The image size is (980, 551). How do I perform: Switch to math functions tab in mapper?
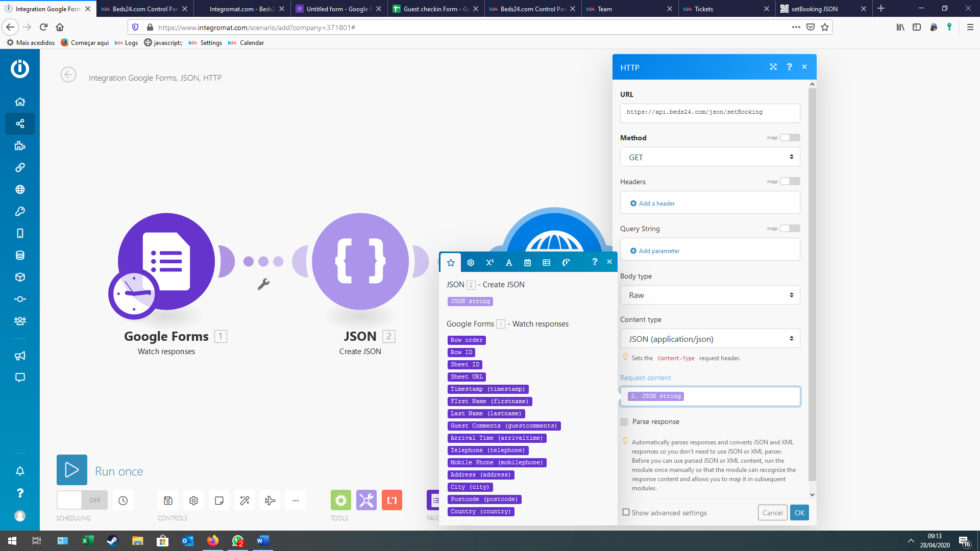[x=490, y=262]
